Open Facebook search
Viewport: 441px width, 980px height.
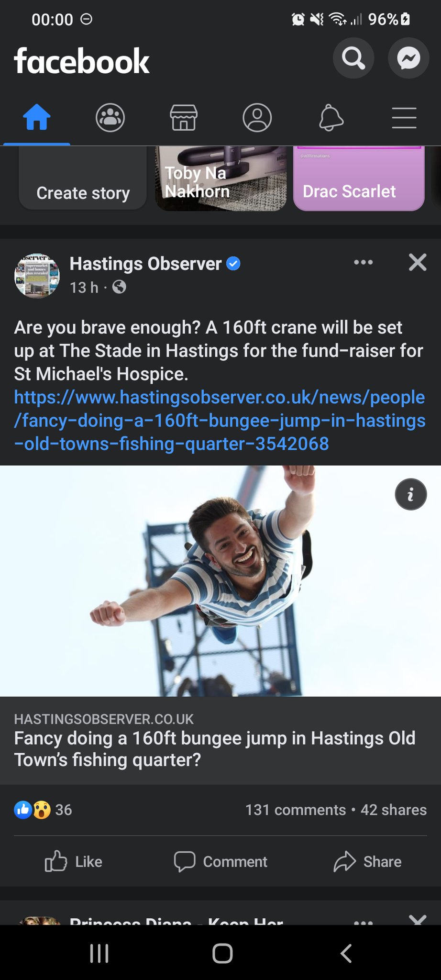(x=353, y=58)
